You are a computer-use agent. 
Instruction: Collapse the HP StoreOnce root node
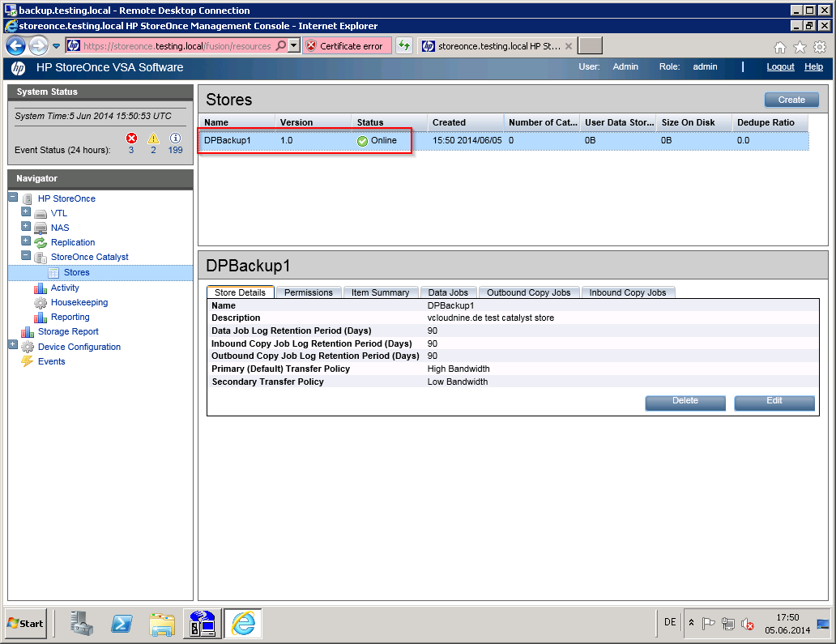13,198
